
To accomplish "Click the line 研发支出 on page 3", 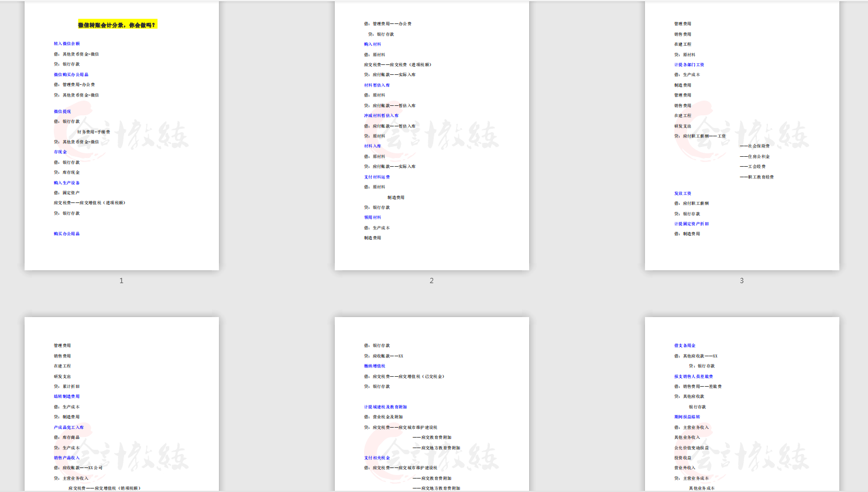I will pyautogui.click(x=683, y=126).
